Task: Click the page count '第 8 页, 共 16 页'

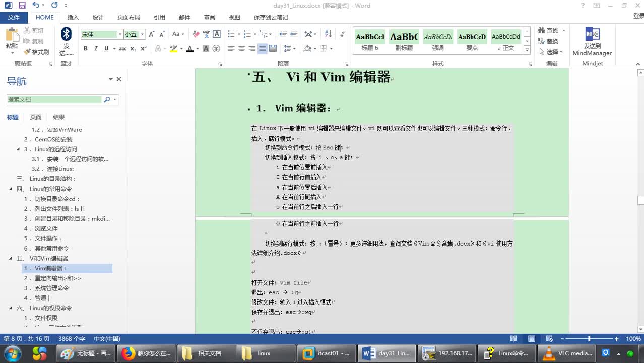Action: click(x=27, y=339)
